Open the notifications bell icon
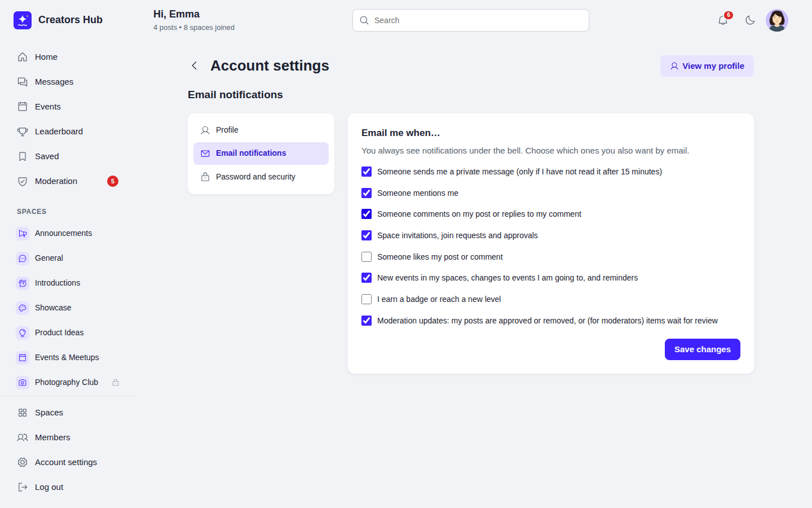 (723, 20)
